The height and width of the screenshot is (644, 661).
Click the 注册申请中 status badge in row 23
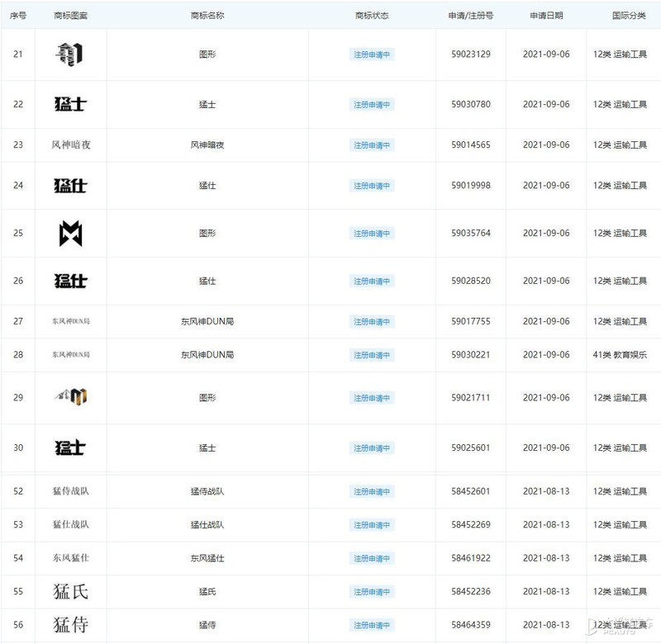[372, 145]
